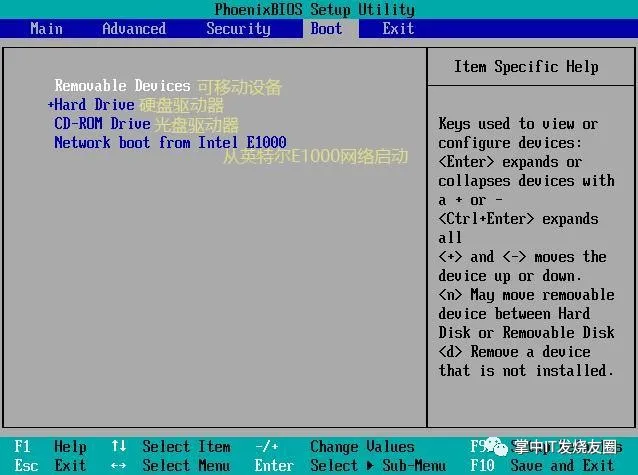The image size is (638, 475).
Task: Click the up/down arrows Select Item hint
Action: pos(170,447)
